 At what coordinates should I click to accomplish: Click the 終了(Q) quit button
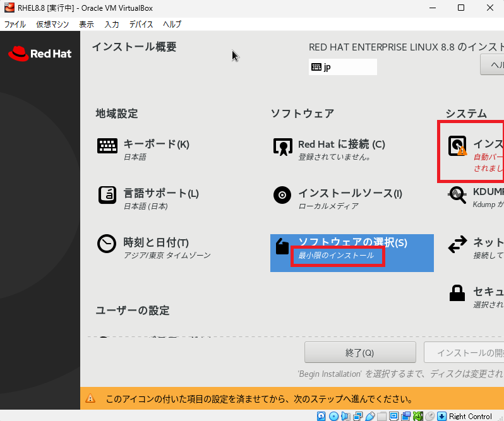pos(360,353)
